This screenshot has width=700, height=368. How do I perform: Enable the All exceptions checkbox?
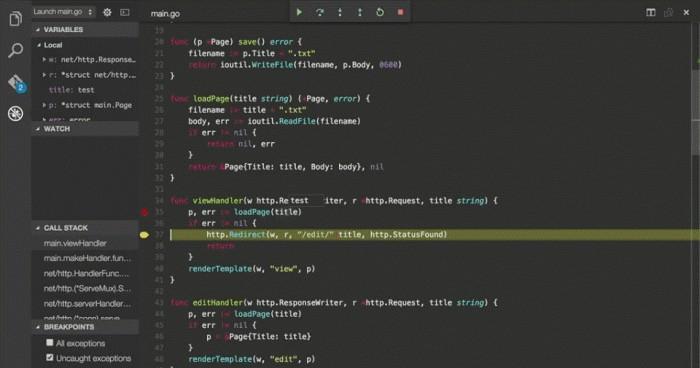[50, 343]
